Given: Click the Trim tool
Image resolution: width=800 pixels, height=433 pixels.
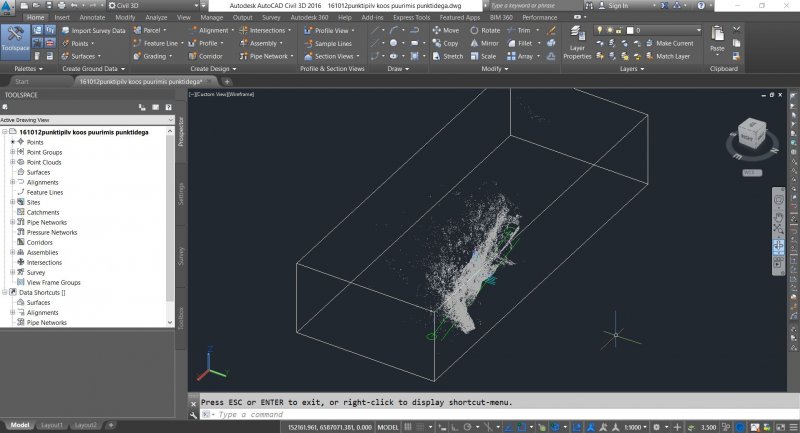Looking at the screenshot, I should click(519, 31).
